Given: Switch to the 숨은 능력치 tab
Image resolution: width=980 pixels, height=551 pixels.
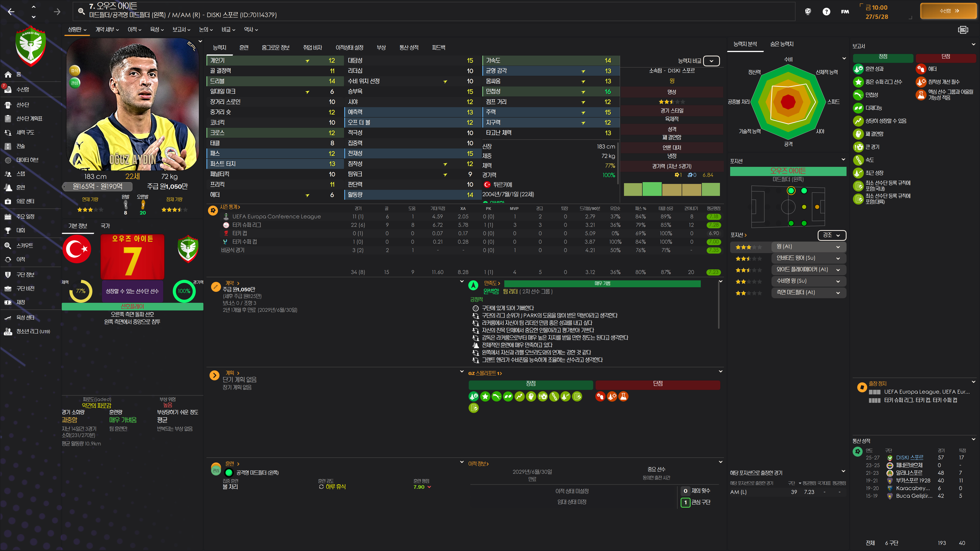Looking at the screenshot, I should pyautogui.click(x=781, y=44).
